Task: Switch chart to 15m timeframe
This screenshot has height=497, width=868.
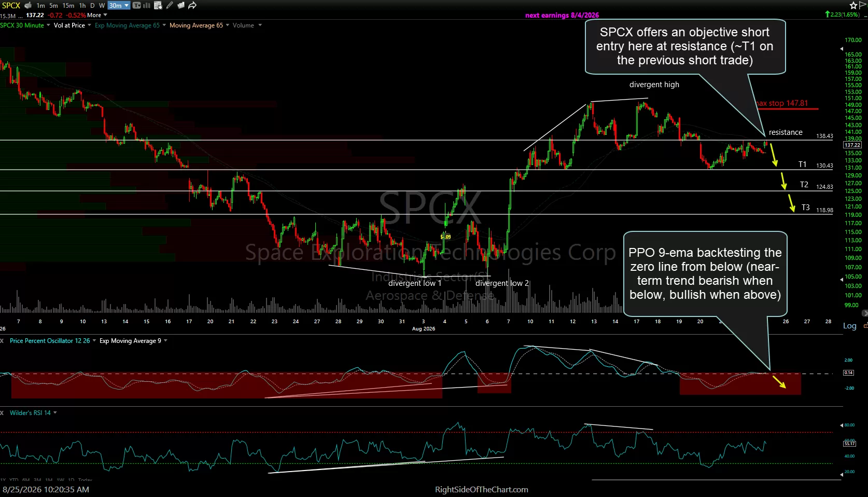Action: point(68,6)
